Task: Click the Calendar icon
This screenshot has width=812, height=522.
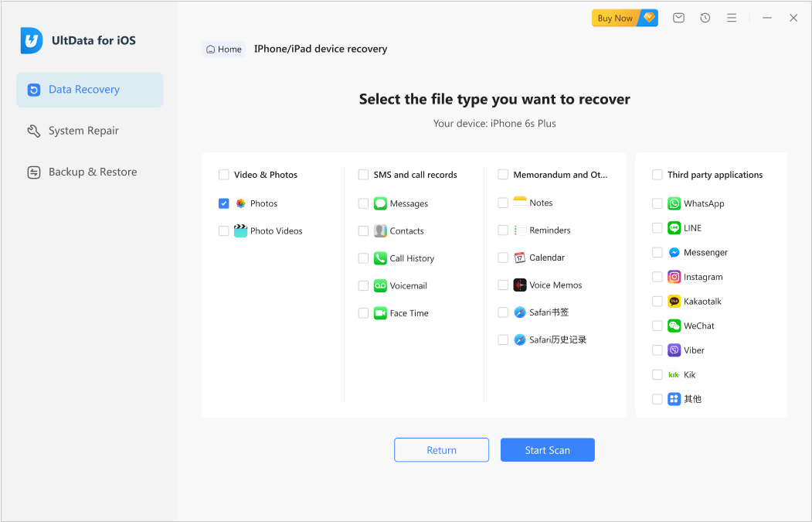Action: coord(520,258)
